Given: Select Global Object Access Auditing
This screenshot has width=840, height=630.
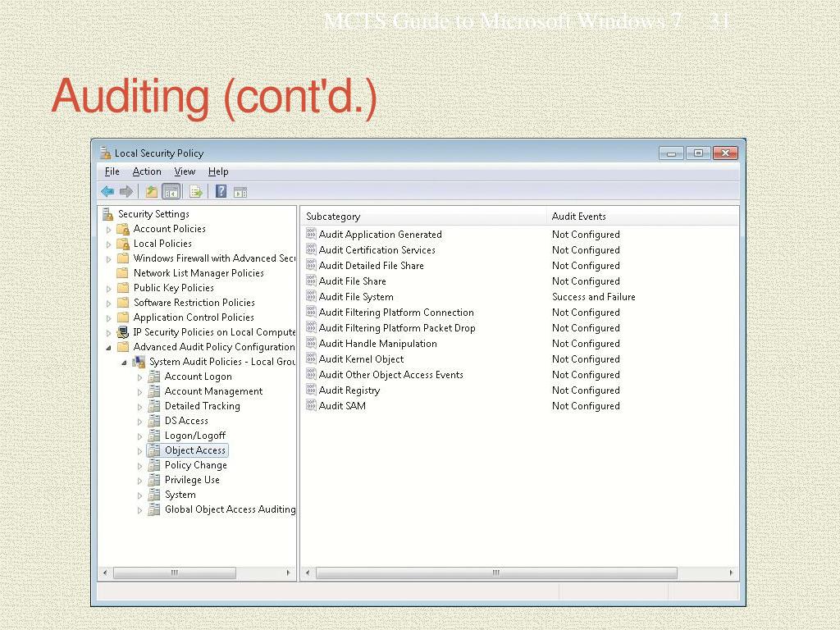Looking at the screenshot, I should pos(230,509).
